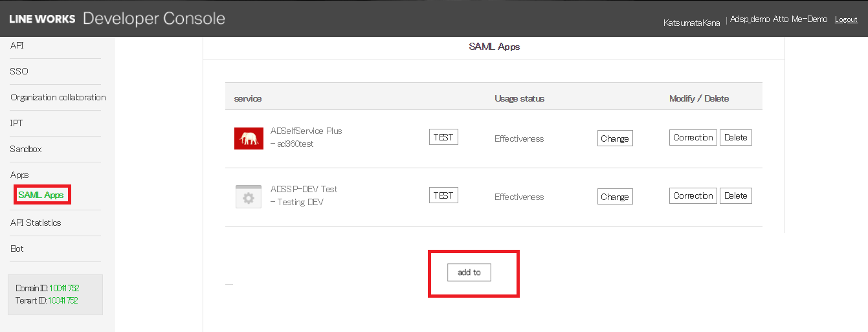Click Effectiveness status for ADSSP-DEV Test

pyautogui.click(x=519, y=197)
